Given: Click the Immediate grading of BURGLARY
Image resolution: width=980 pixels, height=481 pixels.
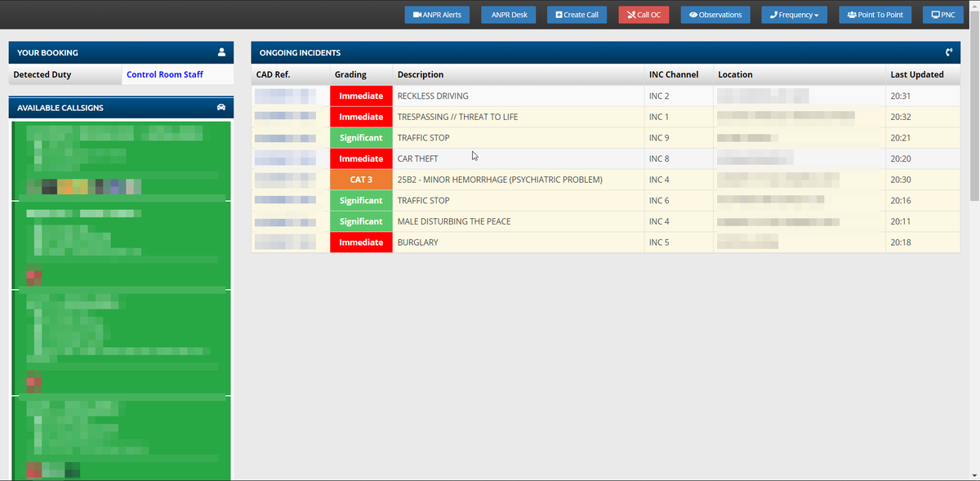Looking at the screenshot, I should (361, 243).
